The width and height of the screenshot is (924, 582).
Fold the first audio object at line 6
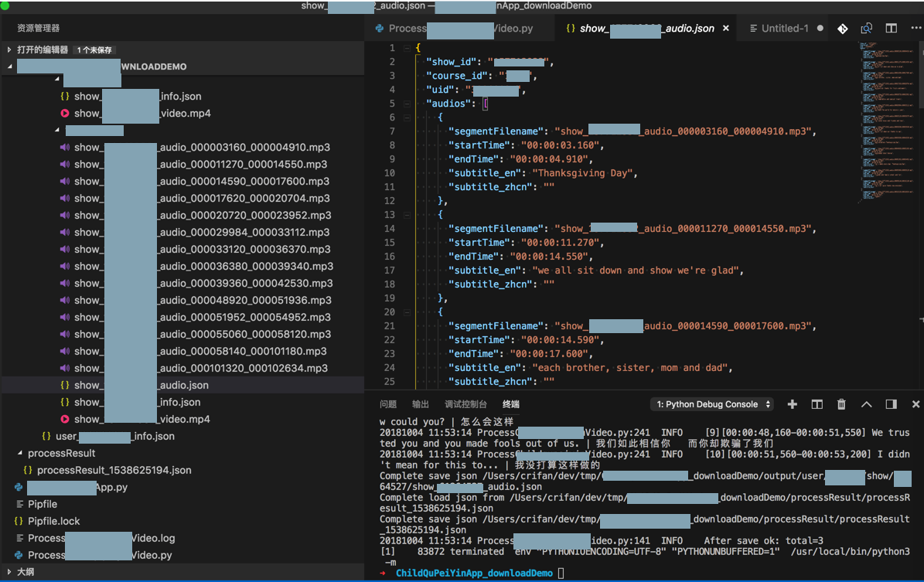407,117
